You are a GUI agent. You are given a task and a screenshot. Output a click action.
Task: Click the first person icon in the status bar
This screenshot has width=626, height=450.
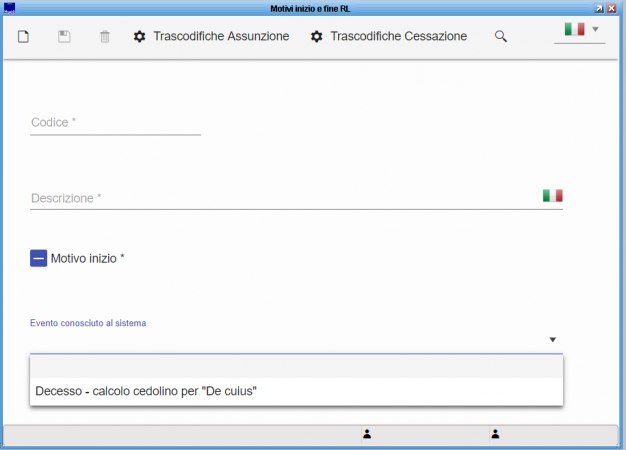367,434
